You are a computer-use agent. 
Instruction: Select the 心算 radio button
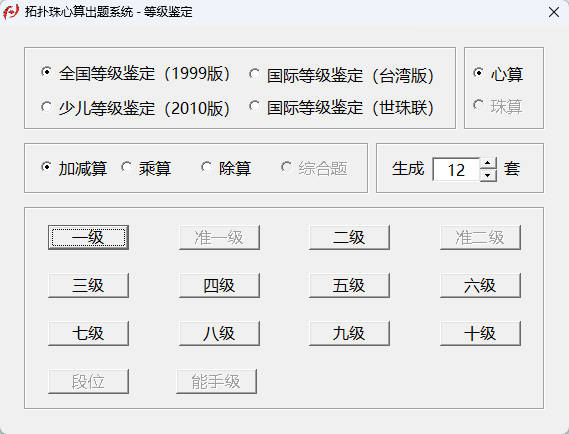pyautogui.click(x=498, y=74)
